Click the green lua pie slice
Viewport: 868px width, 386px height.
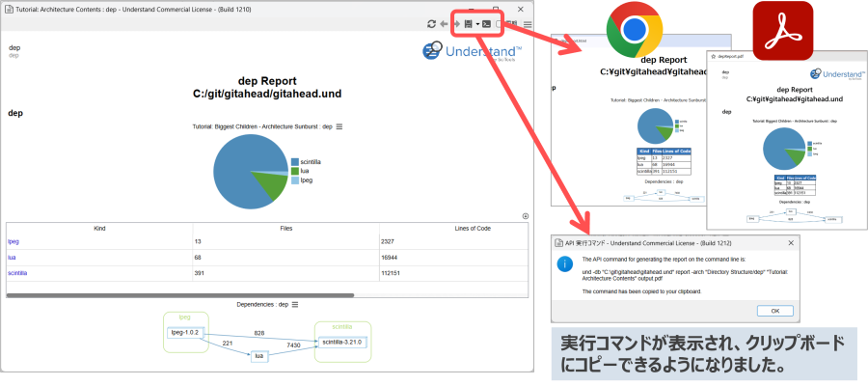(274, 186)
